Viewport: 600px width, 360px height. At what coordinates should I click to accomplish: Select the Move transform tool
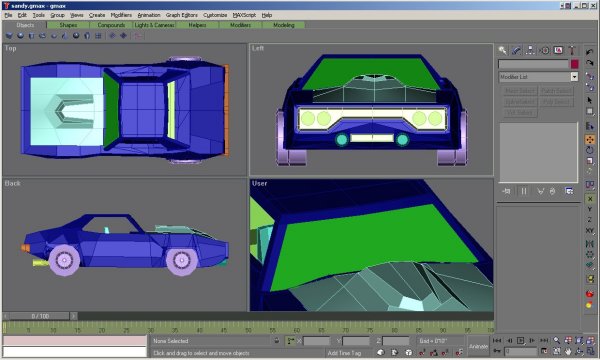click(x=590, y=139)
